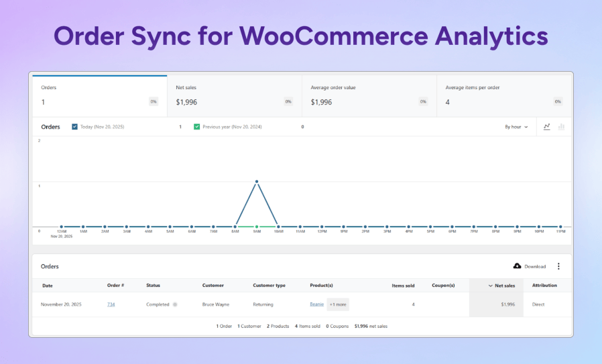The height and width of the screenshot is (364, 602).
Task: Select the Net sales summary tab
Action: tap(235, 96)
